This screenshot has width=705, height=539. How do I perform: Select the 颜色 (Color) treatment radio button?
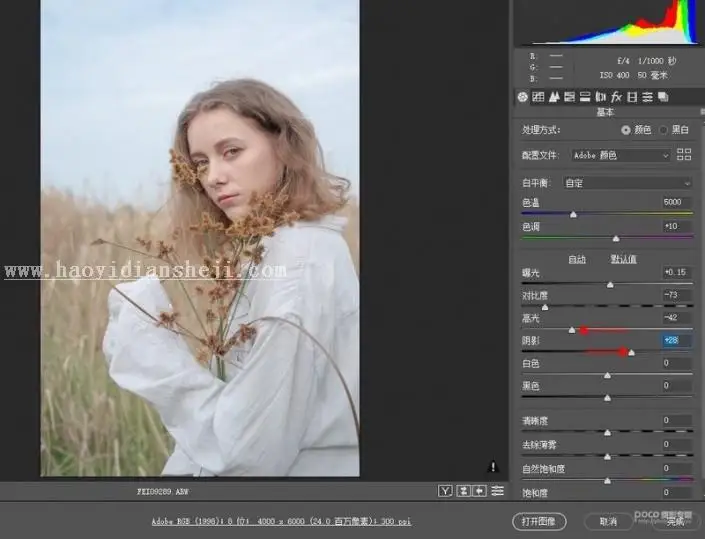pos(626,130)
